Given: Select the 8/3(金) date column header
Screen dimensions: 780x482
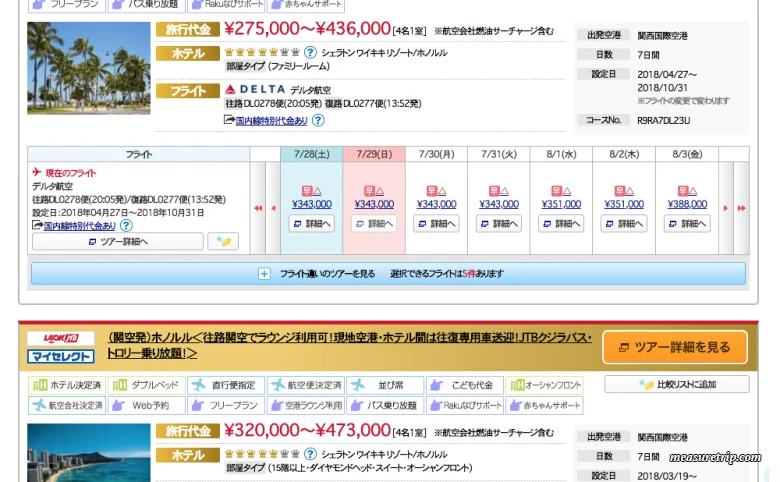Looking at the screenshot, I should pos(687,154).
